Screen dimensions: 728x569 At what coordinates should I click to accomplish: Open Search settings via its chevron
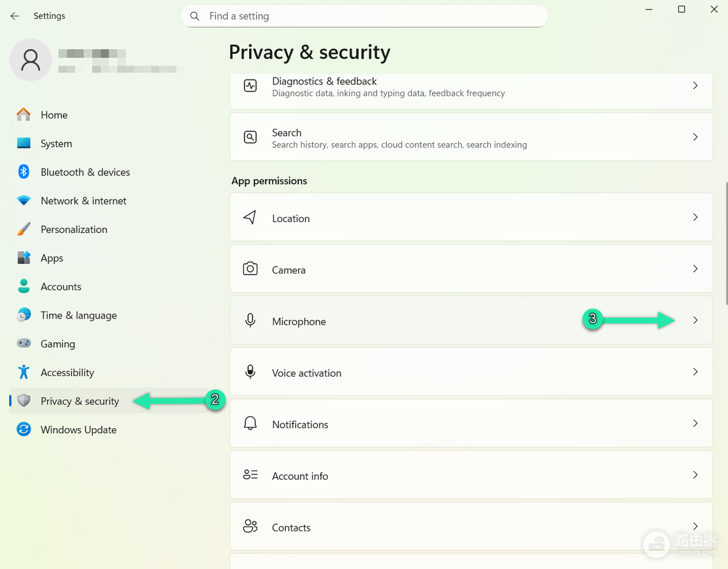(695, 137)
